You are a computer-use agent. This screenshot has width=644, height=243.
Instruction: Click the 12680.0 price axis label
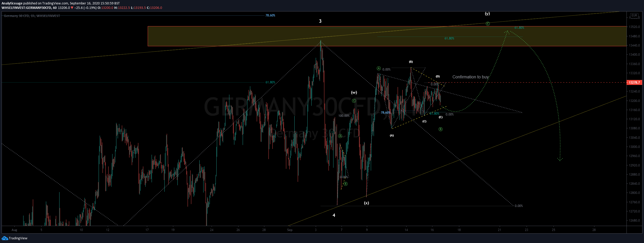(634, 221)
